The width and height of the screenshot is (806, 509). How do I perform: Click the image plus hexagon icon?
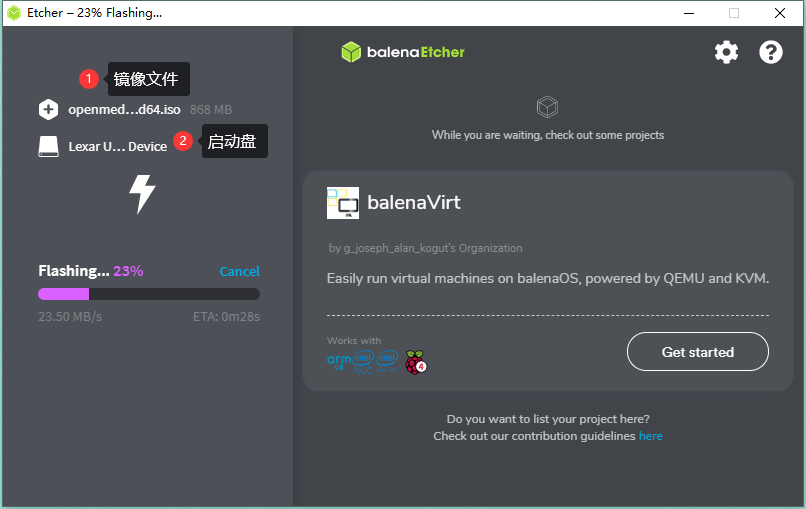click(x=48, y=109)
